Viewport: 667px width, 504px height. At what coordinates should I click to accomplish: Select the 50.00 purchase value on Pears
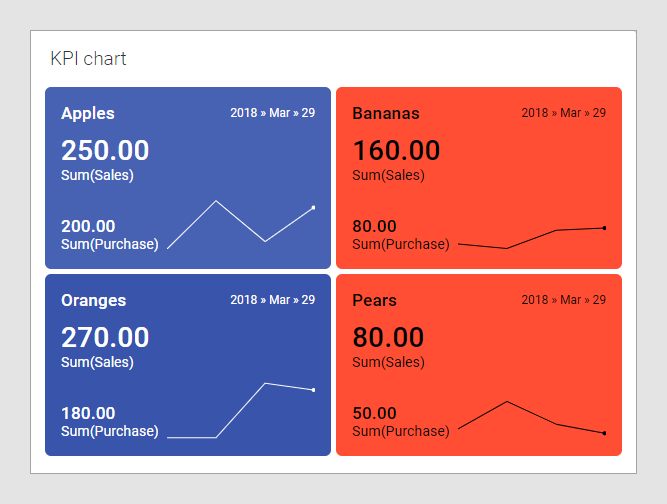[x=375, y=413]
